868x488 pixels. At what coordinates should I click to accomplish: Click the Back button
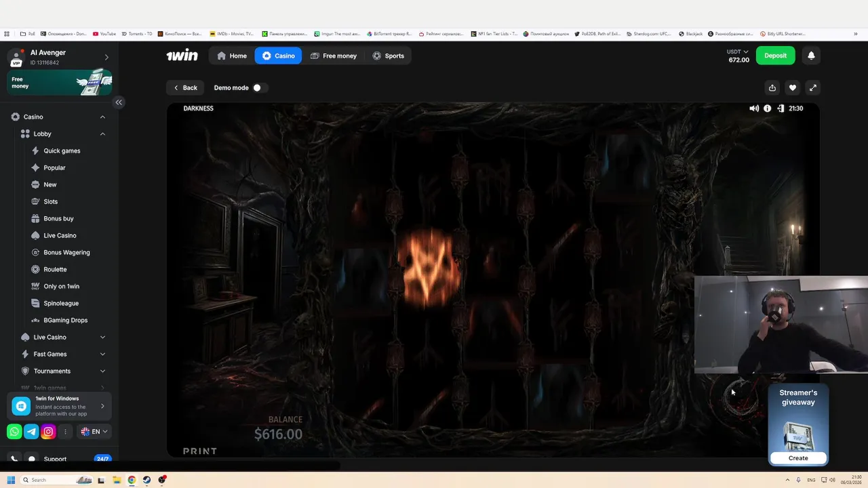tap(185, 87)
